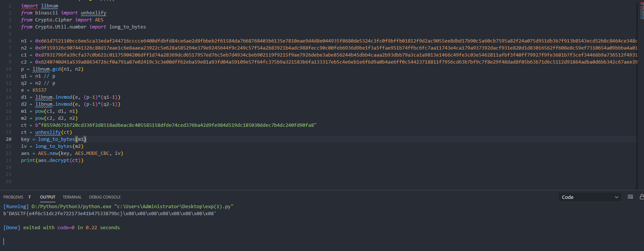Toggle the output scroll lock padlock icon
Image resolution: width=644 pixels, height=251 pixels.
(x=642, y=197)
